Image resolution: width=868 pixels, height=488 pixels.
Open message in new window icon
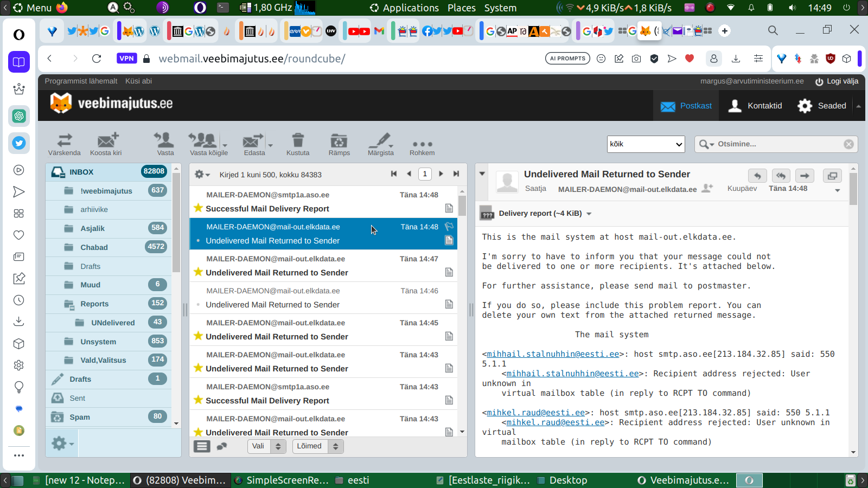(832, 176)
